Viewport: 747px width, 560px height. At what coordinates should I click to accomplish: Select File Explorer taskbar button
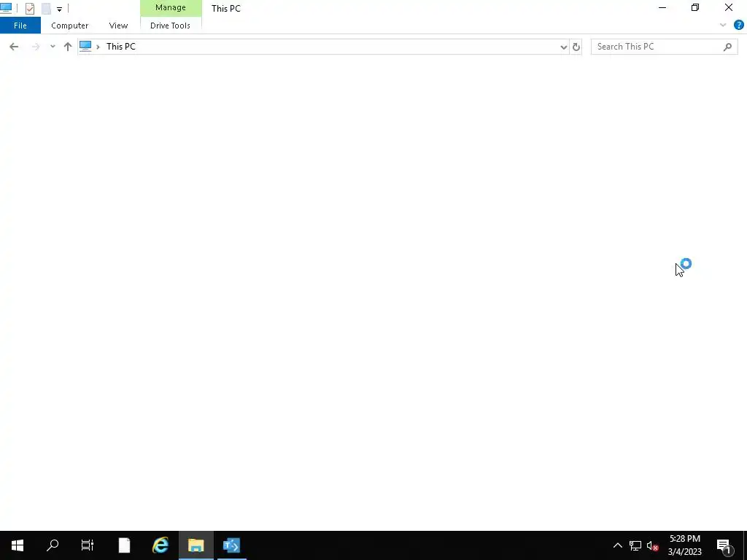196,545
